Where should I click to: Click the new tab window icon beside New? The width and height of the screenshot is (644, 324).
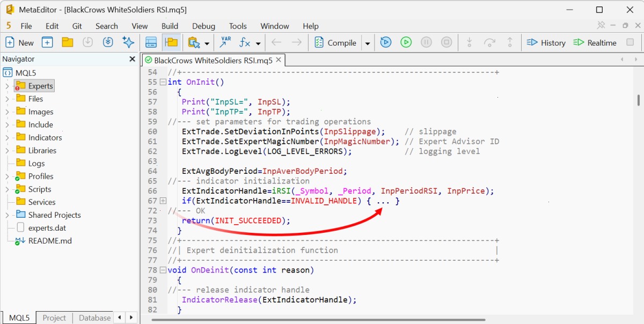click(47, 43)
